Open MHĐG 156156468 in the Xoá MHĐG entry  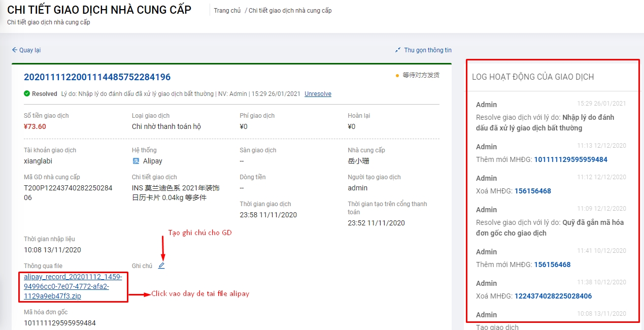click(532, 191)
